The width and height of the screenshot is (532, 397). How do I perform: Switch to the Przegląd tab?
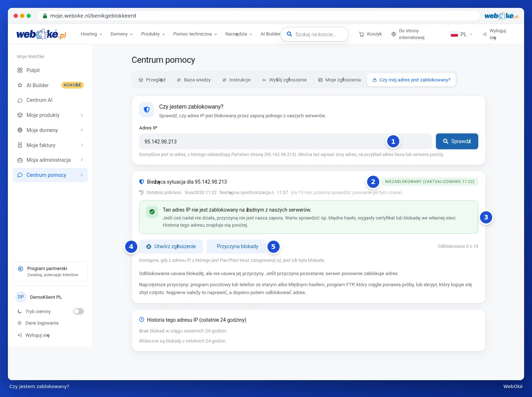click(x=152, y=80)
